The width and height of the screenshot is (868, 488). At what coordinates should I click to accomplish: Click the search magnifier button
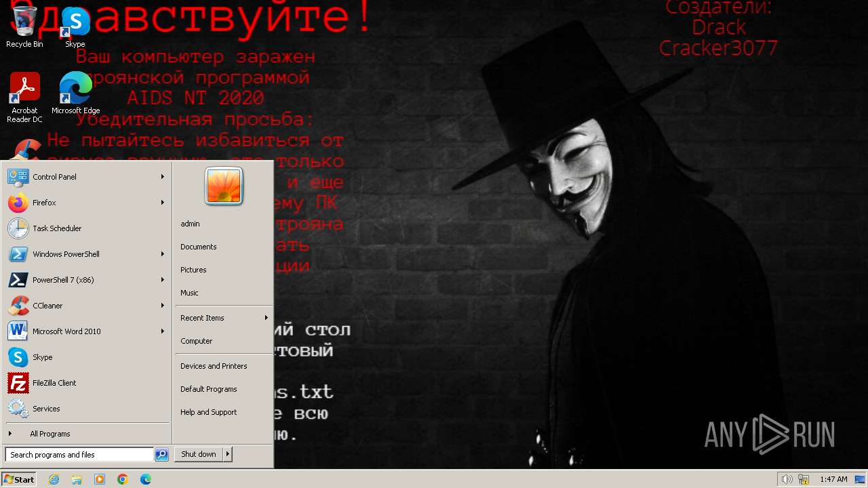[161, 455]
